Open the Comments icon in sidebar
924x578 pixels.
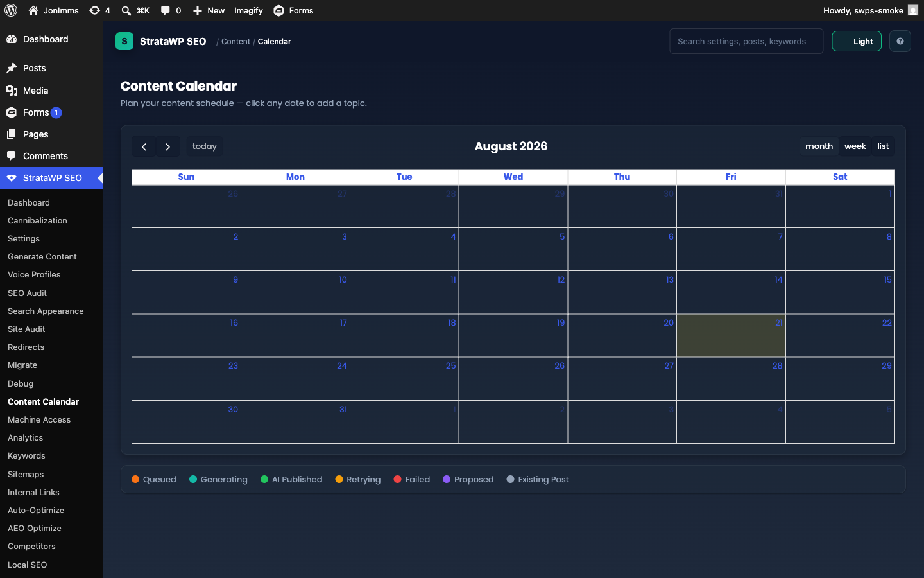[x=12, y=156]
